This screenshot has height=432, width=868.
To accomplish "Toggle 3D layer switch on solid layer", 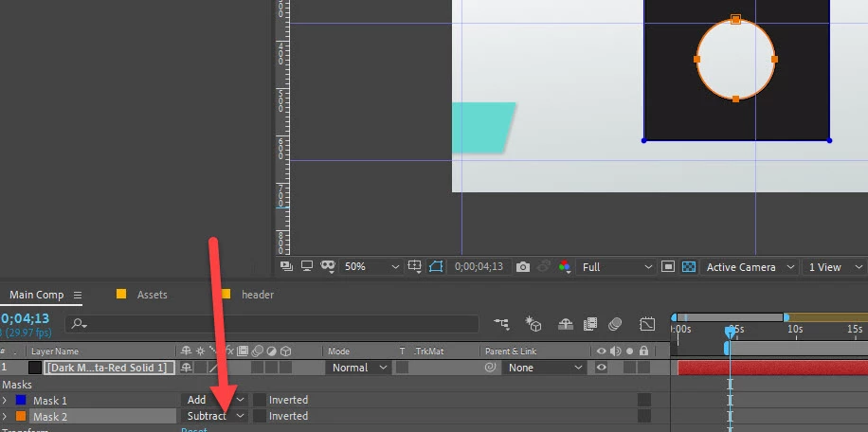I will (x=285, y=368).
